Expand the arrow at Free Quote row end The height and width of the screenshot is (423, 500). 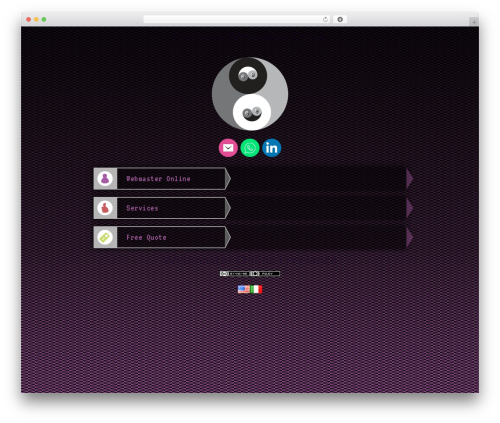[410, 237]
